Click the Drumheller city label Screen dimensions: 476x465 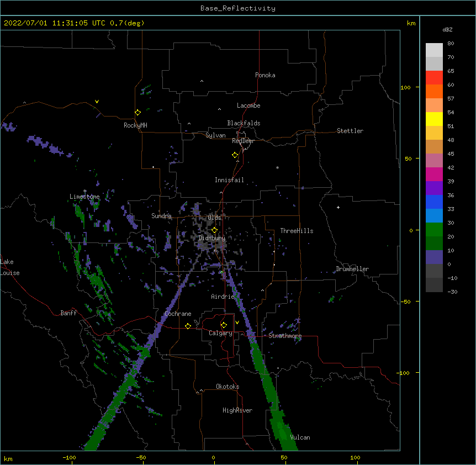point(352,269)
